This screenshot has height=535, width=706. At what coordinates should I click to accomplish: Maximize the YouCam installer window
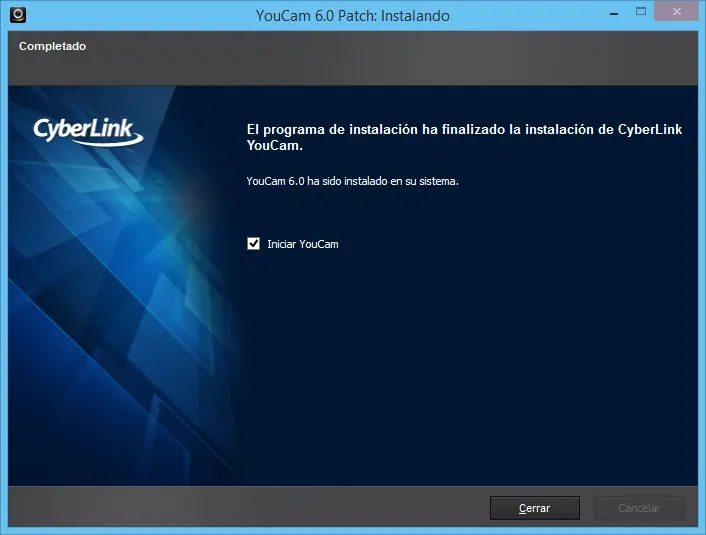click(x=641, y=12)
